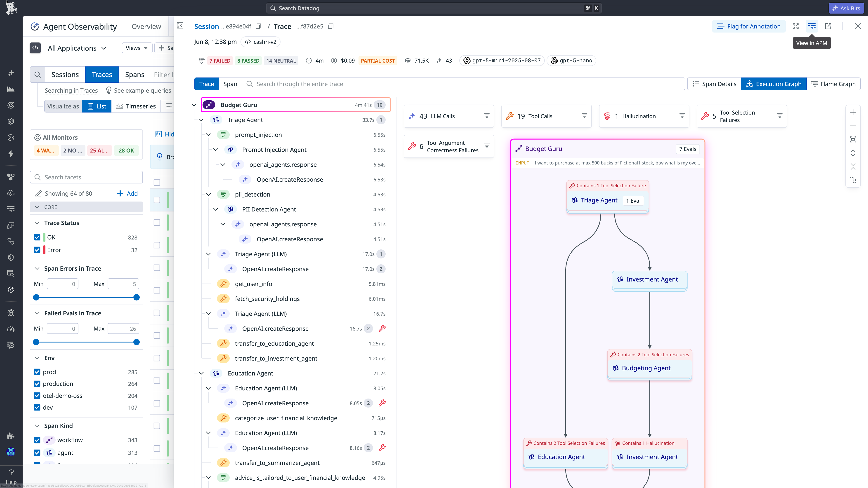Click the red wrench on the 16.7s OpenAI.createResponse row
868x488 pixels.
(x=382, y=328)
